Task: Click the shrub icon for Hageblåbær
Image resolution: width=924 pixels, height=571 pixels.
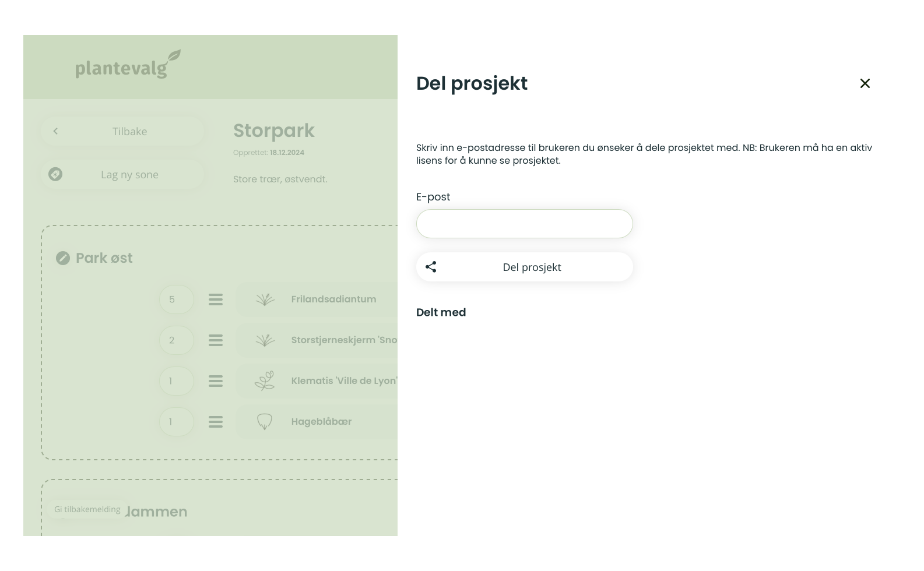Action: [265, 422]
